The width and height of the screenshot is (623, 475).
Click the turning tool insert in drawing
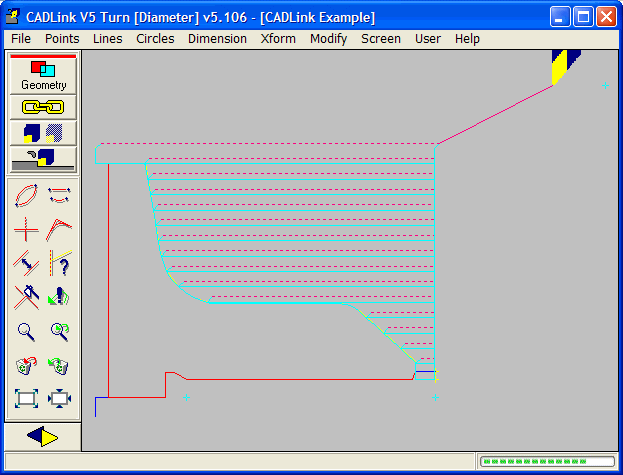(x=565, y=66)
